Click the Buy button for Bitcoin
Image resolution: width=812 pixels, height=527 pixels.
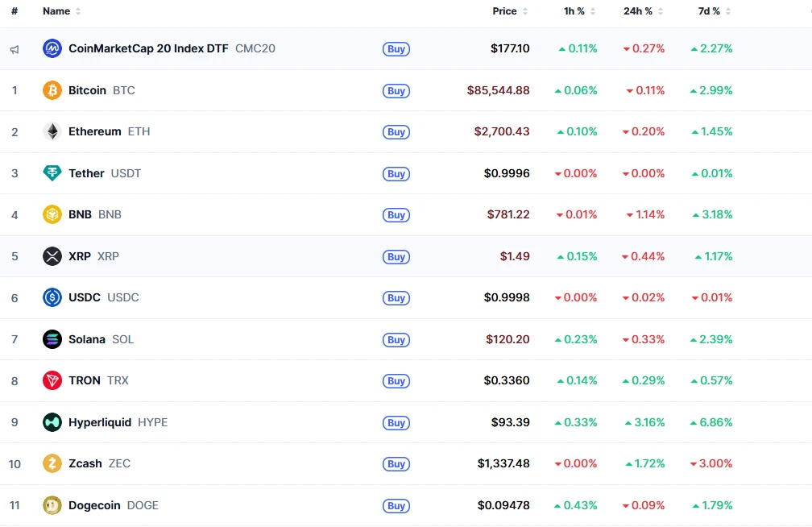pos(396,91)
